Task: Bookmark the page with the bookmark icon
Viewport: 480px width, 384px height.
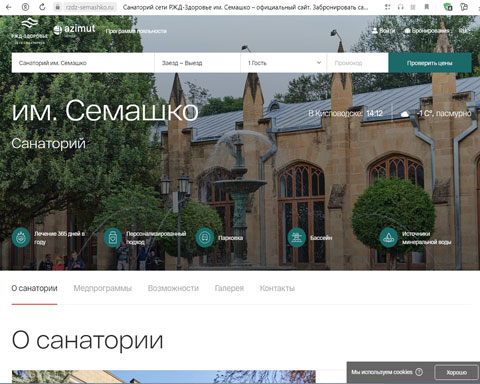Action: pyautogui.click(x=426, y=7)
